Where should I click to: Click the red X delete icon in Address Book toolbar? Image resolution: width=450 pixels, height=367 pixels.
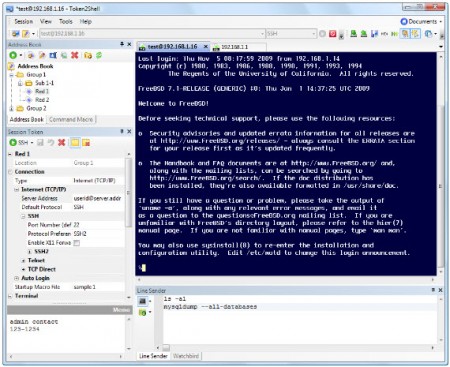pyautogui.click(x=75, y=55)
